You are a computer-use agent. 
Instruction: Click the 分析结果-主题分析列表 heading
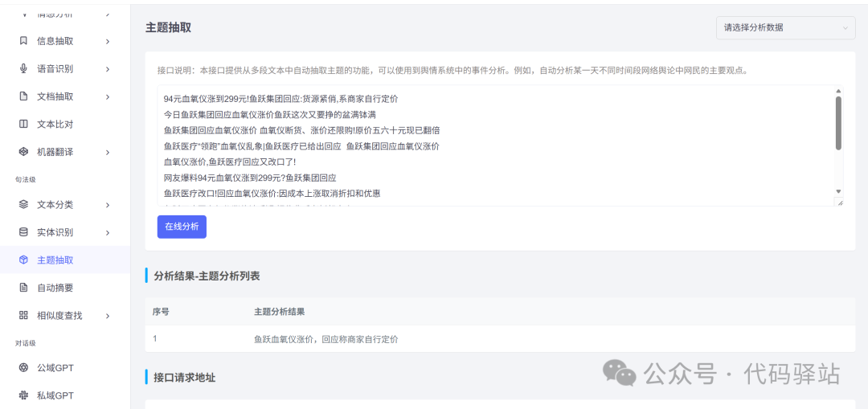(x=207, y=276)
